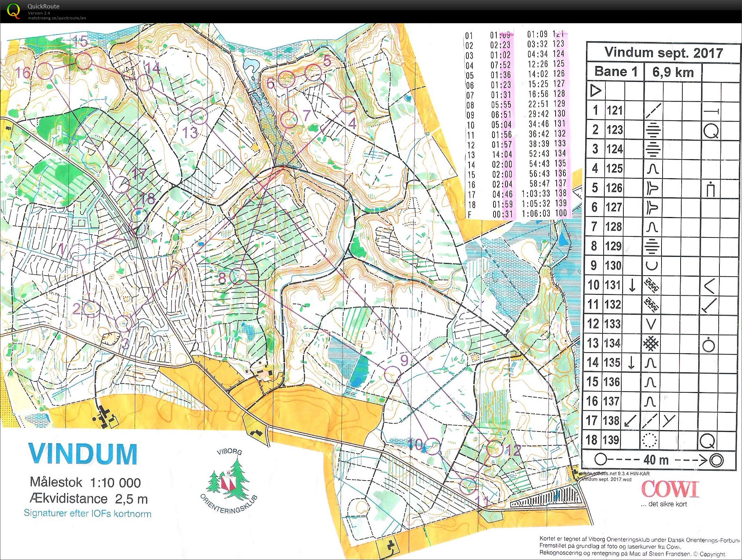Click control circle 2 on the map

91,309
